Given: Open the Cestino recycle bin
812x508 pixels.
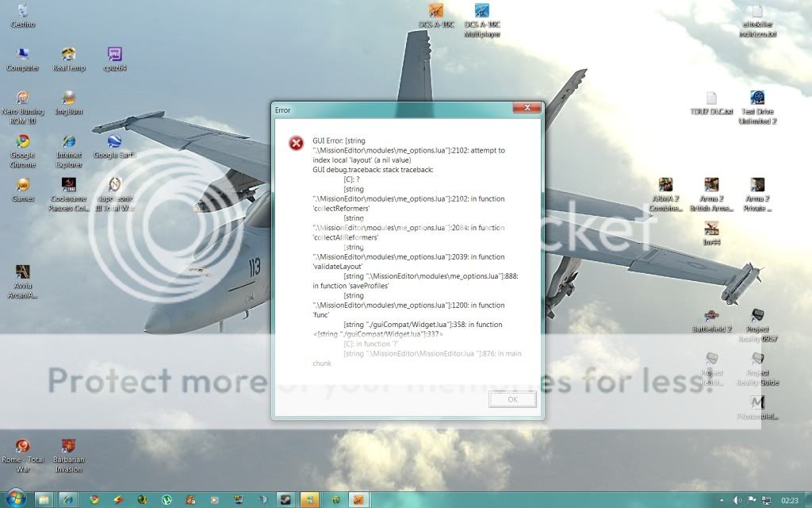Looking at the screenshot, I should click(21, 12).
